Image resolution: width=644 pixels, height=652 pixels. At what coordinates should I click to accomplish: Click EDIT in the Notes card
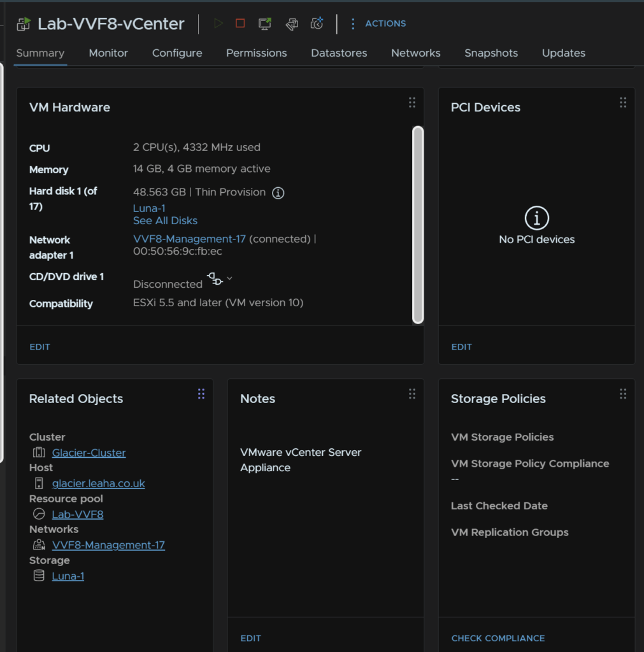[251, 638]
